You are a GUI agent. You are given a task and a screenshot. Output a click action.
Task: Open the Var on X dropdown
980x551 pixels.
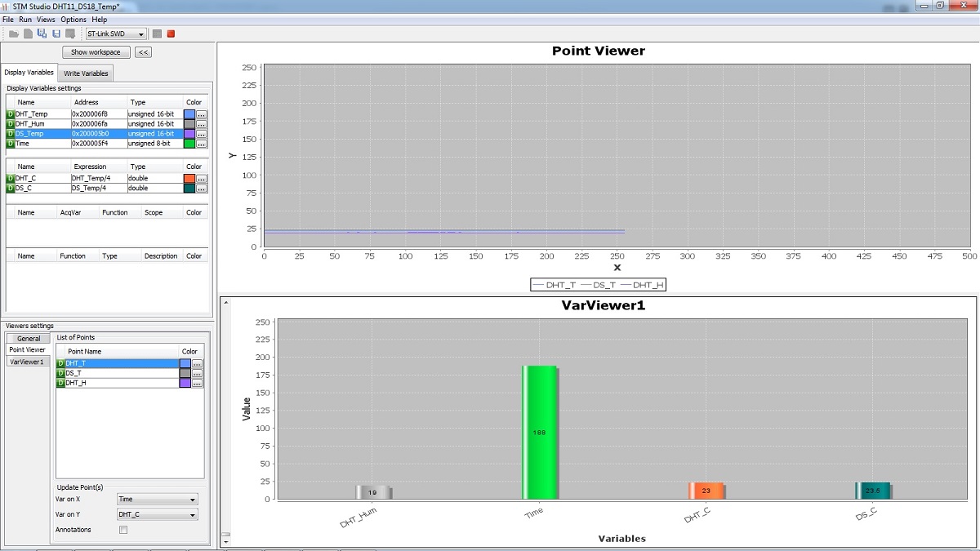pyautogui.click(x=158, y=499)
